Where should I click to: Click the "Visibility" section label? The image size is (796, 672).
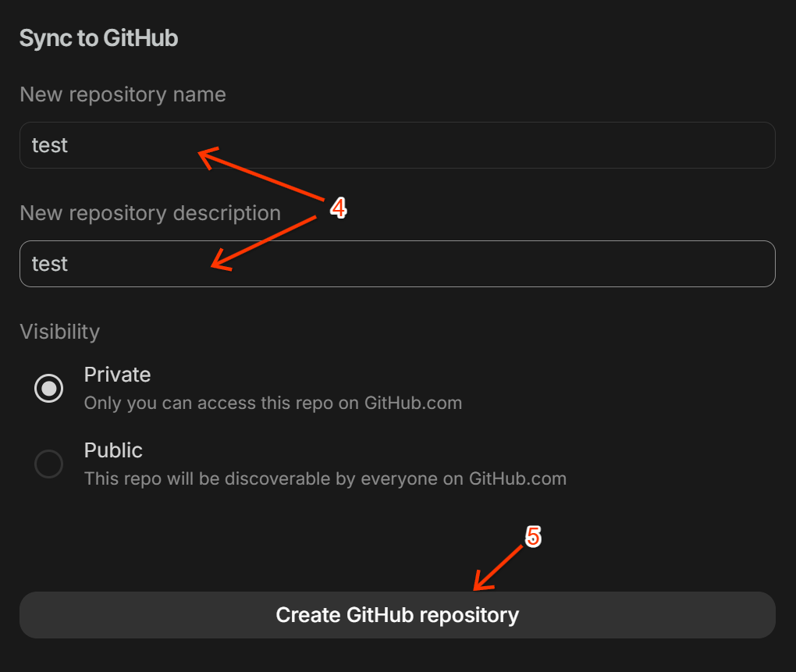(x=59, y=332)
